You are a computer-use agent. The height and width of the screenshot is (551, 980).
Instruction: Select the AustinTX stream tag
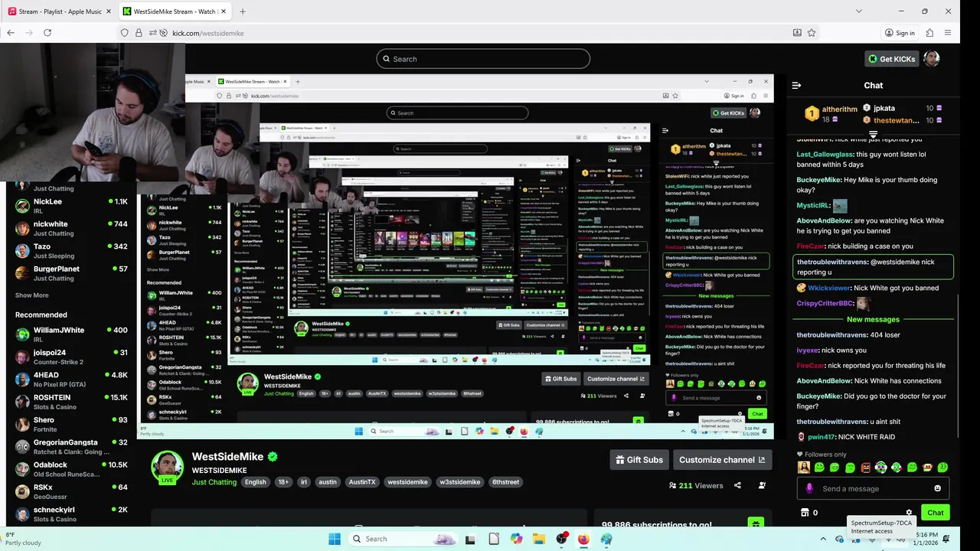362,482
